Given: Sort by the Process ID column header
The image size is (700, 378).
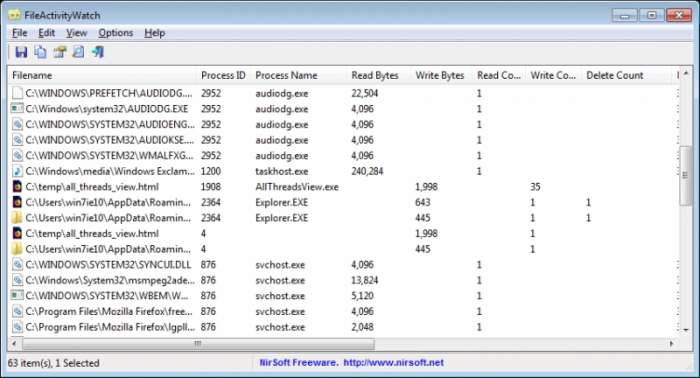Looking at the screenshot, I should [223, 75].
